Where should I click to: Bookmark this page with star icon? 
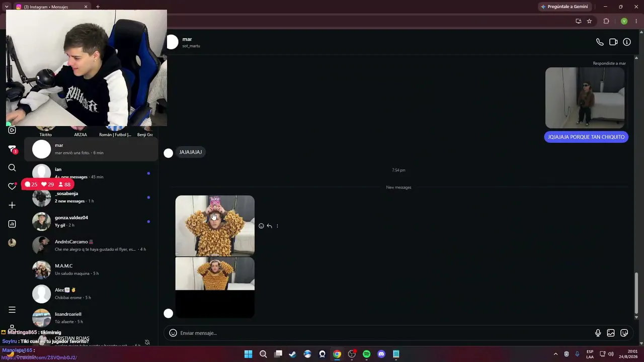[589, 21]
